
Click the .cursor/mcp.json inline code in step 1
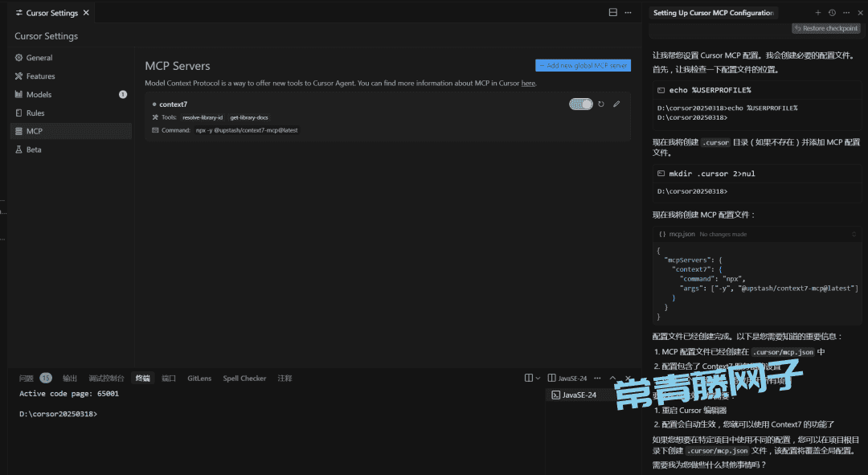point(784,352)
